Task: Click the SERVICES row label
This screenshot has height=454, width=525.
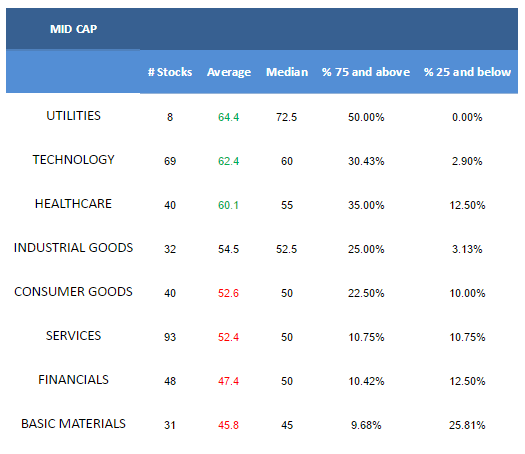Action: pyautogui.click(x=73, y=335)
